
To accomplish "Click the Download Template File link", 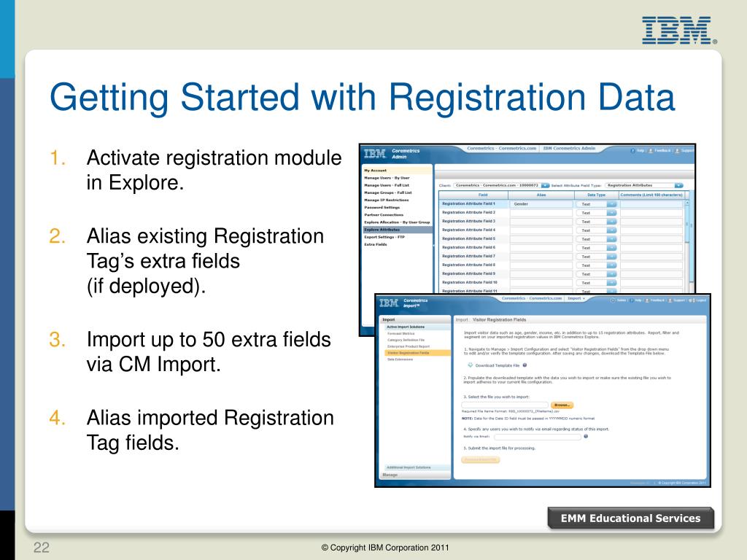I will [498, 366].
